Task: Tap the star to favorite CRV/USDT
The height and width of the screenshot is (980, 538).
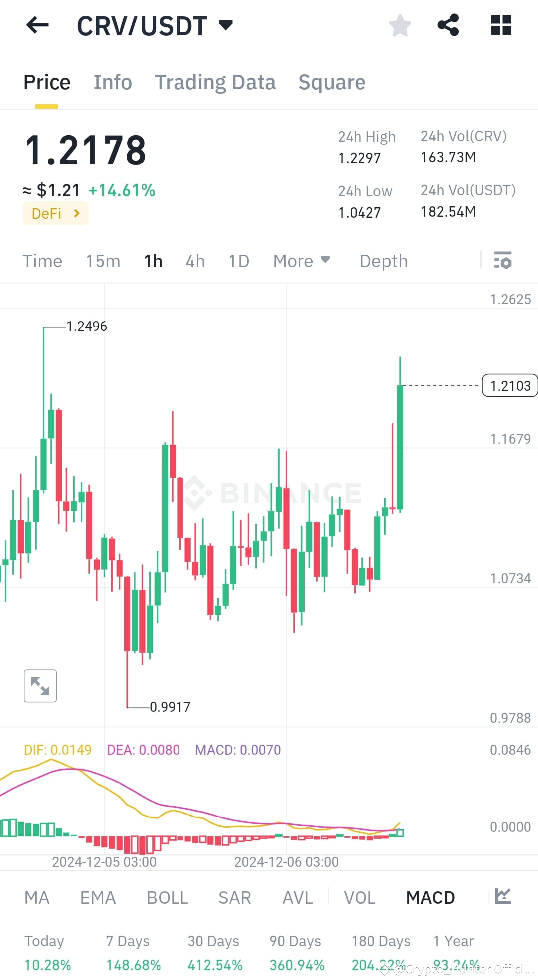Action: point(400,25)
